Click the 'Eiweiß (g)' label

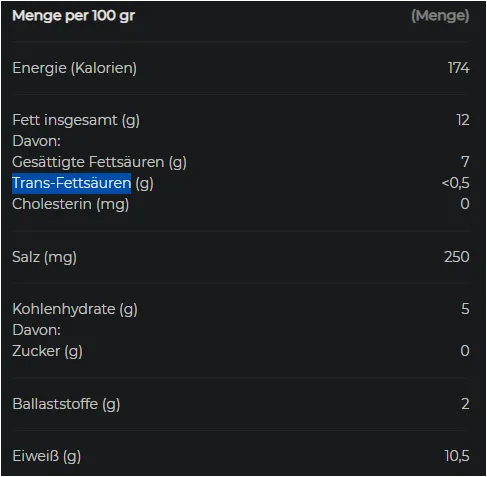47,457
